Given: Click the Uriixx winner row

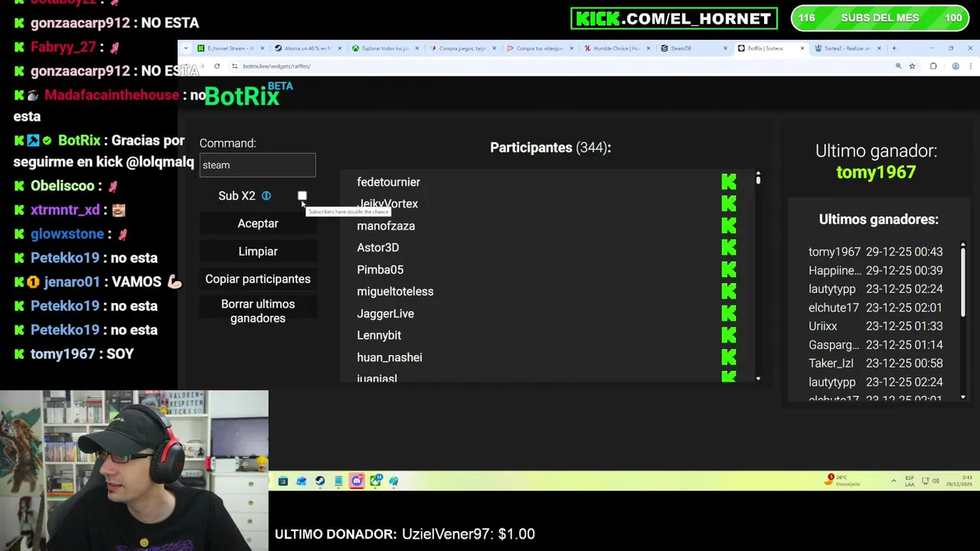Looking at the screenshot, I should tap(876, 326).
